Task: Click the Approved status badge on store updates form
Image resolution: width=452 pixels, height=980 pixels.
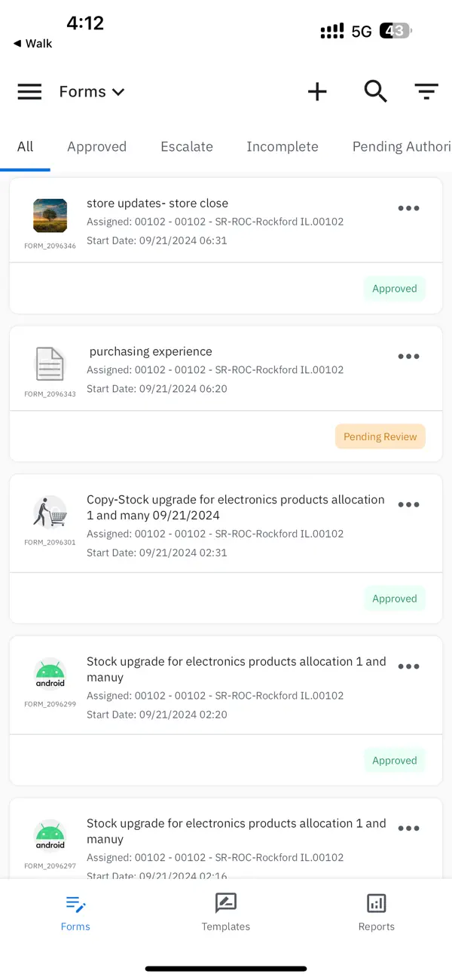Action: pos(394,288)
